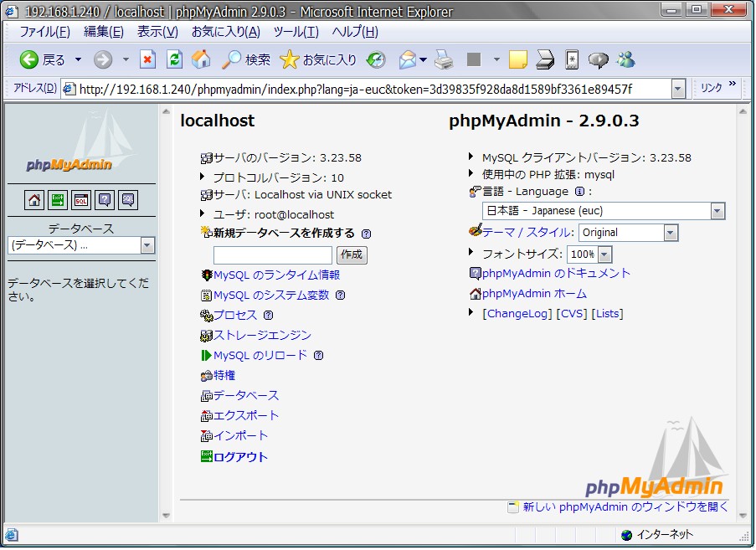Open the 特権 privileges link
Screen dimensions: 756x550
(x=224, y=376)
